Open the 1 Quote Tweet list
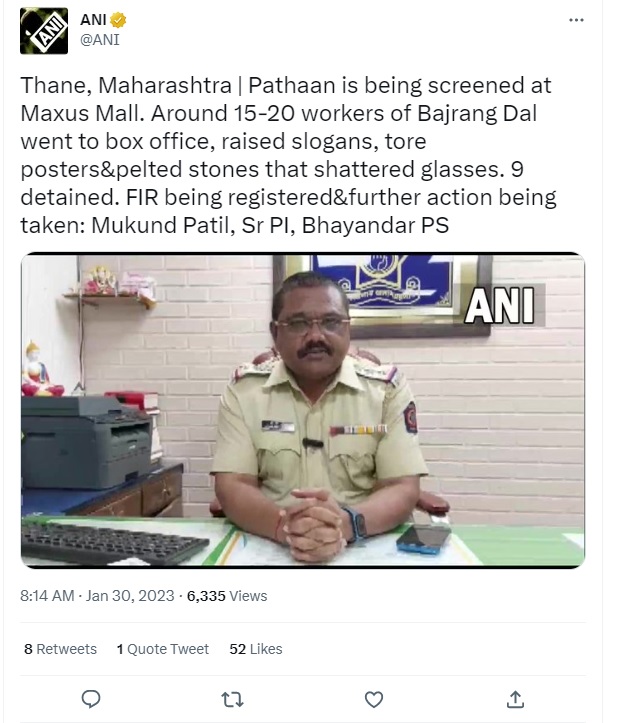The image size is (627, 723). coord(163,649)
